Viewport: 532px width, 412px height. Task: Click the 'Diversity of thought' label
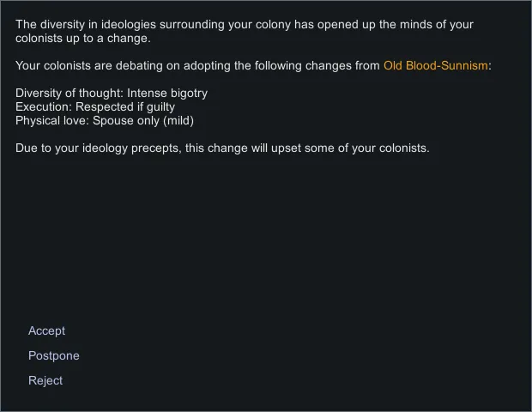pos(69,93)
